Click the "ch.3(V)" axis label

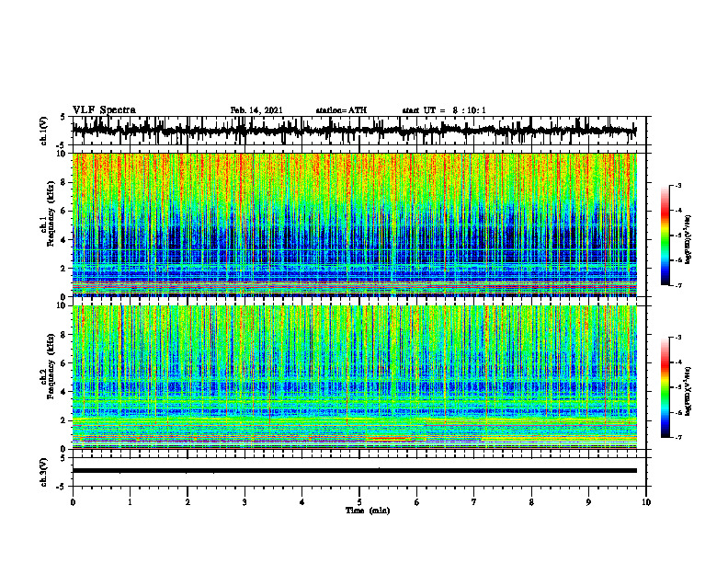click(44, 472)
